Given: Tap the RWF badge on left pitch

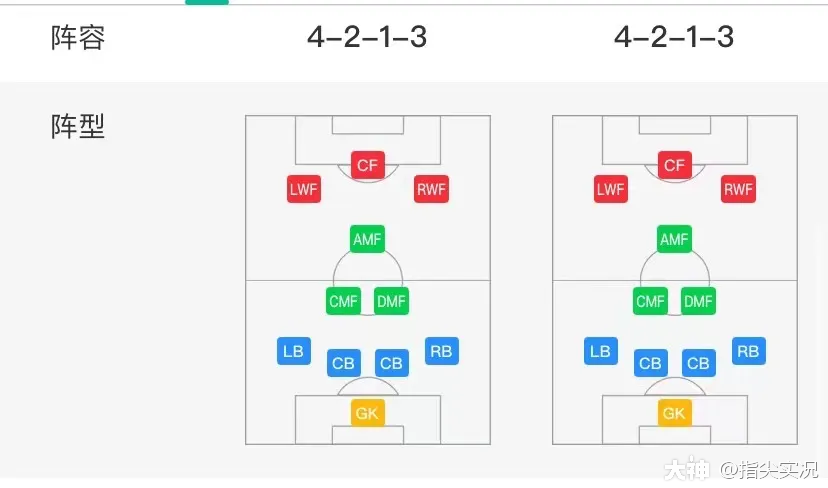Looking at the screenshot, I should [431, 189].
